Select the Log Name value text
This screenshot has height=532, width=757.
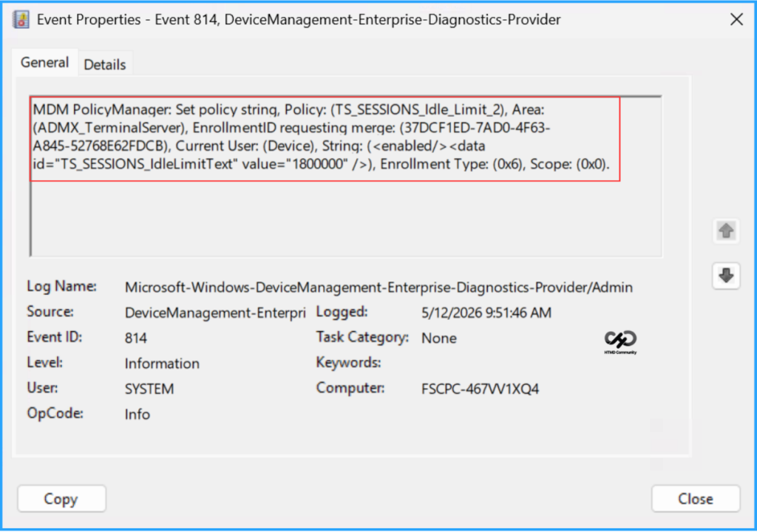click(x=378, y=287)
